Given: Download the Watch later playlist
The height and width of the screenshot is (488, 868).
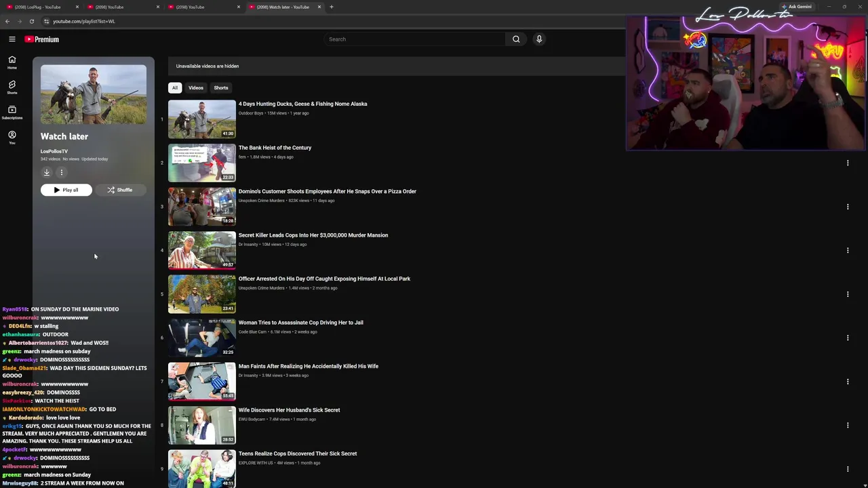Looking at the screenshot, I should click(47, 172).
